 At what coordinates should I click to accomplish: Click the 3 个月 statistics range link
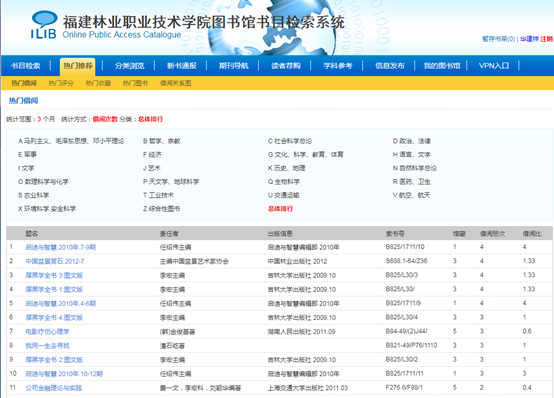click(x=46, y=119)
